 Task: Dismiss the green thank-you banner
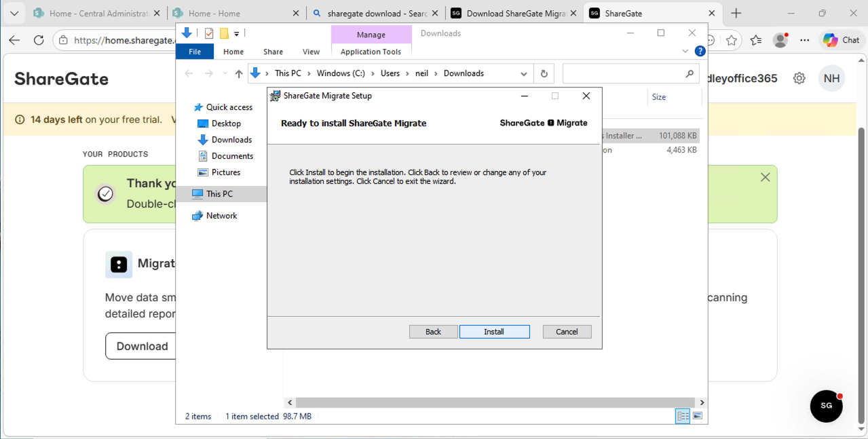tap(766, 177)
